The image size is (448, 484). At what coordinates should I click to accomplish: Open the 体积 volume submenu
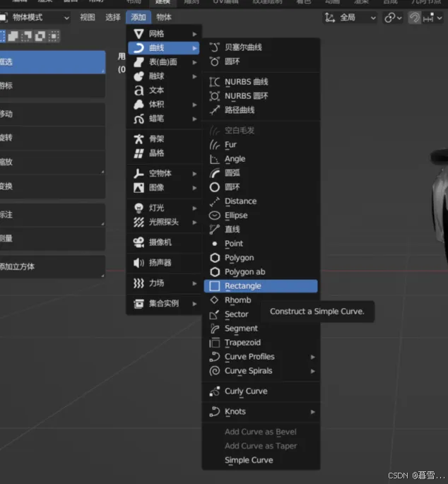pyautogui.click(x=164, y=105)
